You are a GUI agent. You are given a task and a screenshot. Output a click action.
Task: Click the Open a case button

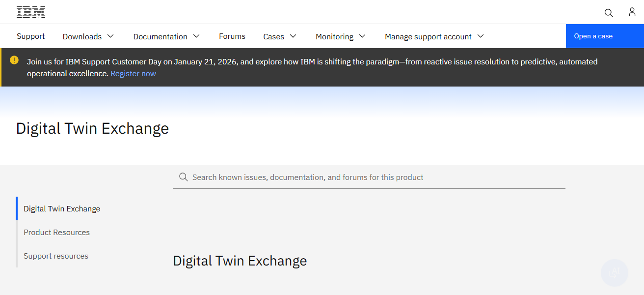593,36
